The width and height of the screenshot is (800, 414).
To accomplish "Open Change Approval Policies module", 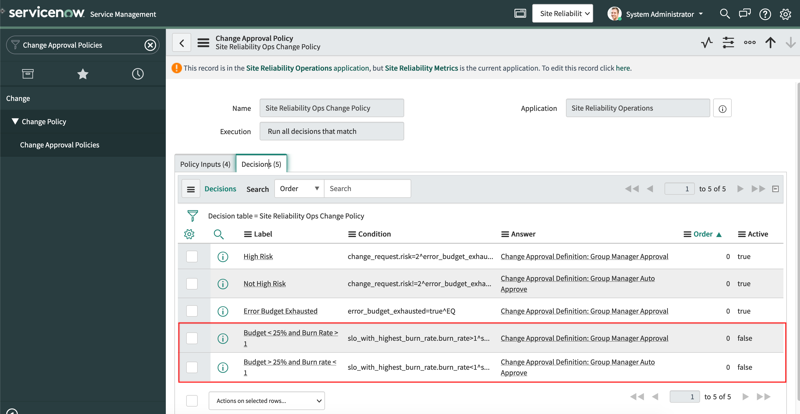I will (60, 145).
